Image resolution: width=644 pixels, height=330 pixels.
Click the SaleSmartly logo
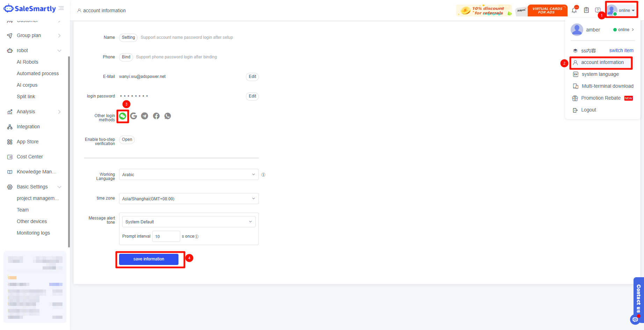(x=30, y=8)
